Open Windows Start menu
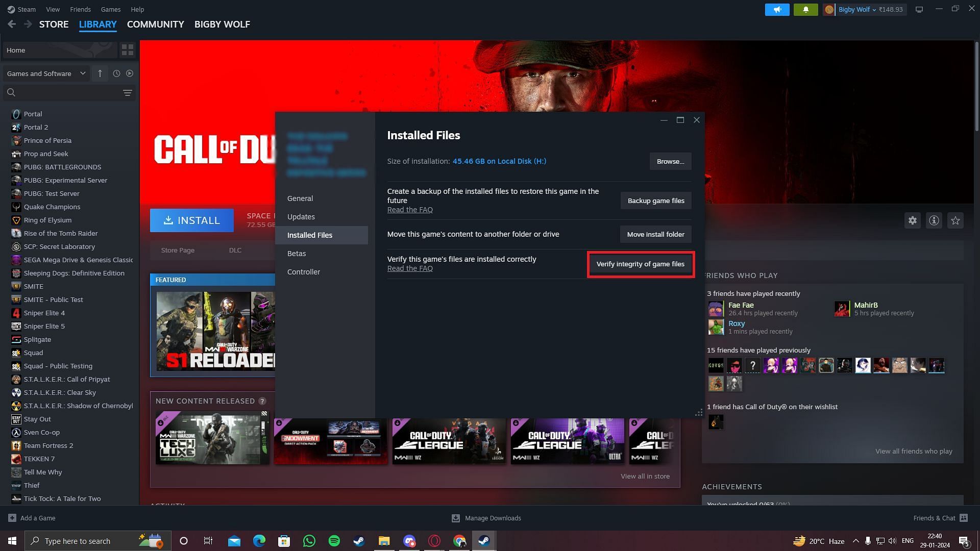 [x=12, y=541]
